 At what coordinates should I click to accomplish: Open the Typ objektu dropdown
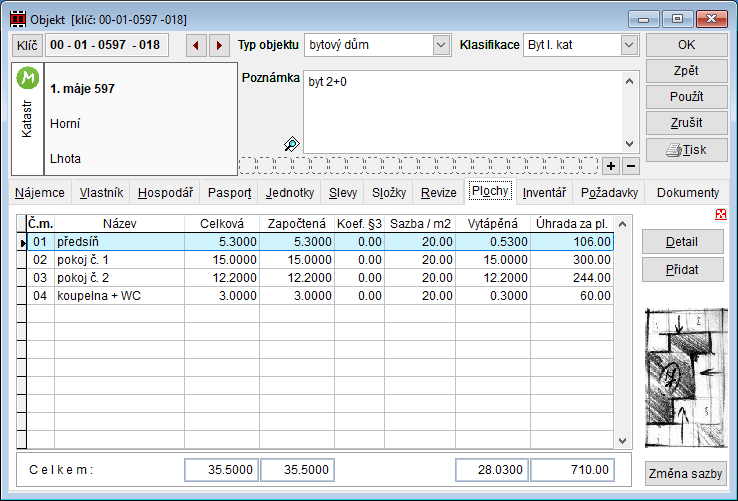click(x=441, y=45)
